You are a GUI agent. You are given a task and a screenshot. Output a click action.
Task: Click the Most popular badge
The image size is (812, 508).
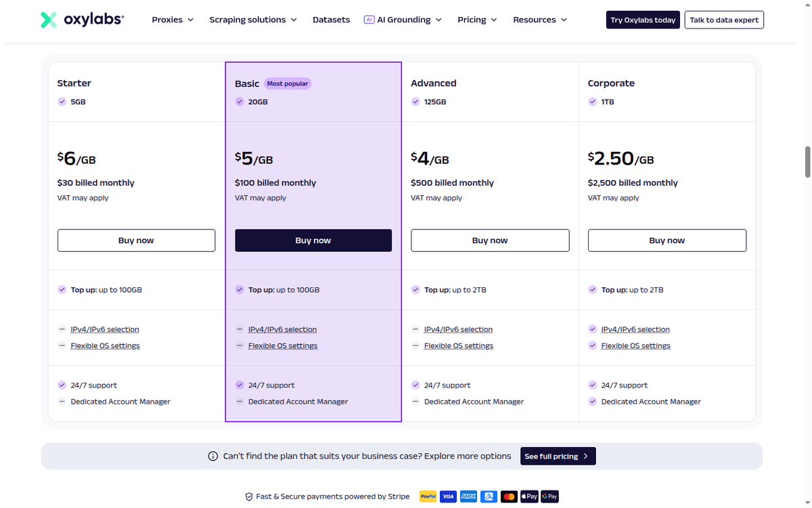(288, 84)
